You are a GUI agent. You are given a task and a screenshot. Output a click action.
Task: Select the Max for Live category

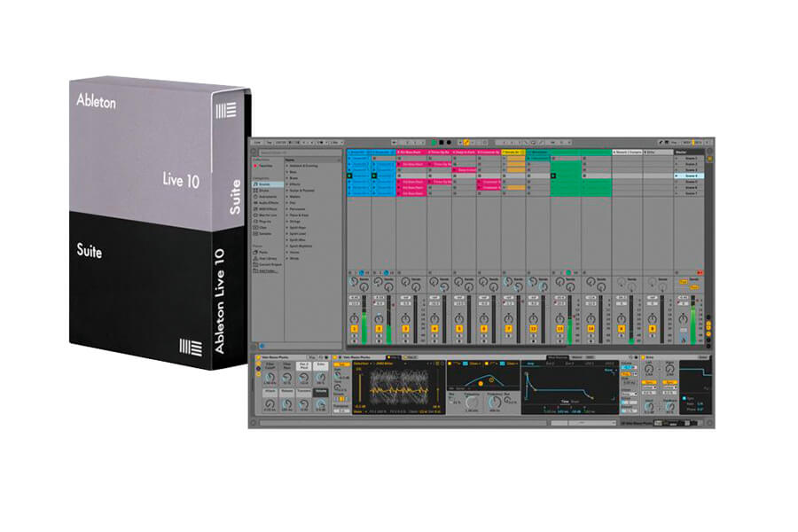click(267, 215)
